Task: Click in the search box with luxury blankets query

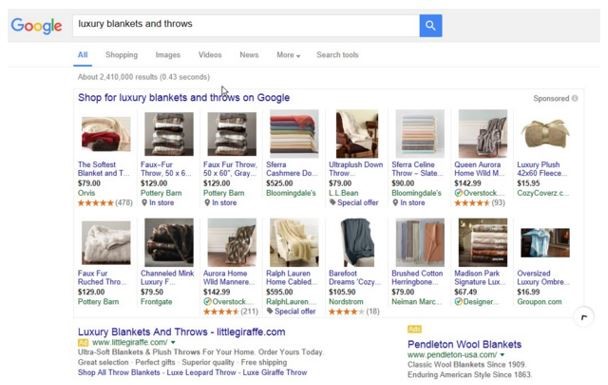Action: coord(246,26)
